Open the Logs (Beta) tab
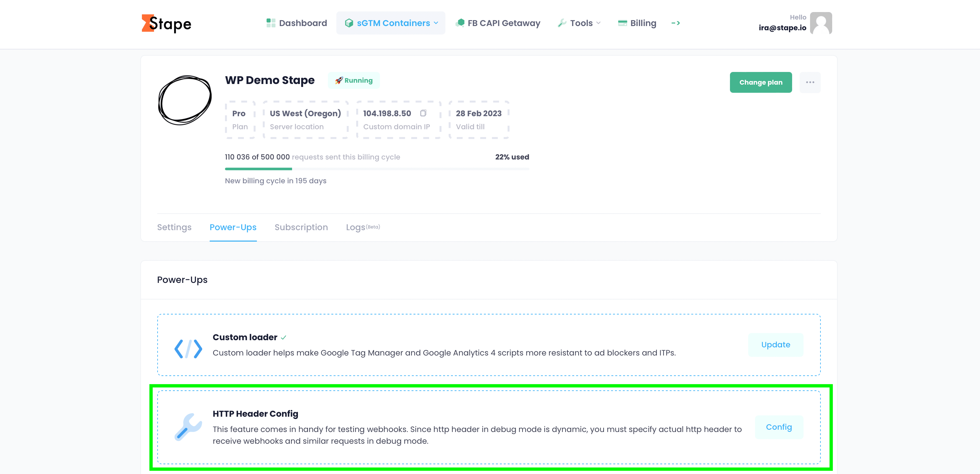 pos(363,227)
